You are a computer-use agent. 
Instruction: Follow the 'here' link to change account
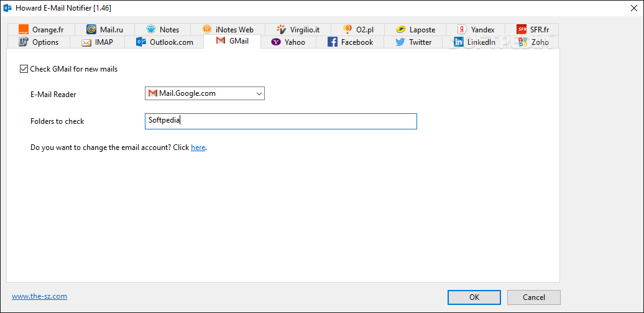(198, 147)
